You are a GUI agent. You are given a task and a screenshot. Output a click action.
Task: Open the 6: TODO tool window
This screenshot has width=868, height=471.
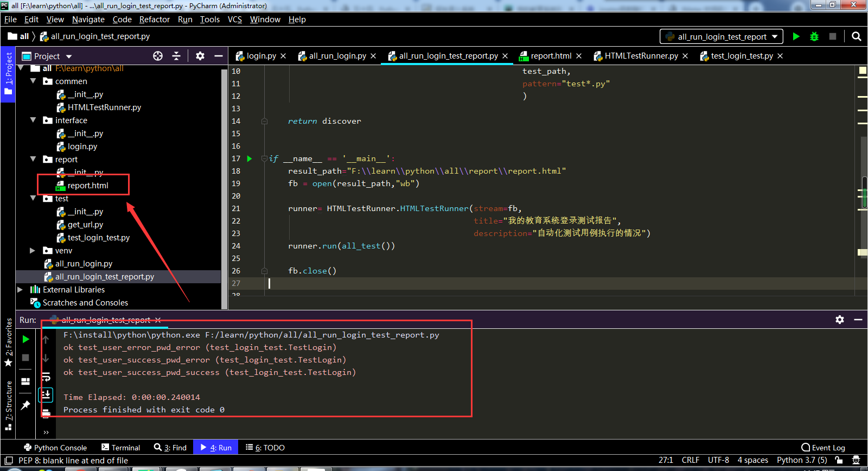click(x=265, y=448)
